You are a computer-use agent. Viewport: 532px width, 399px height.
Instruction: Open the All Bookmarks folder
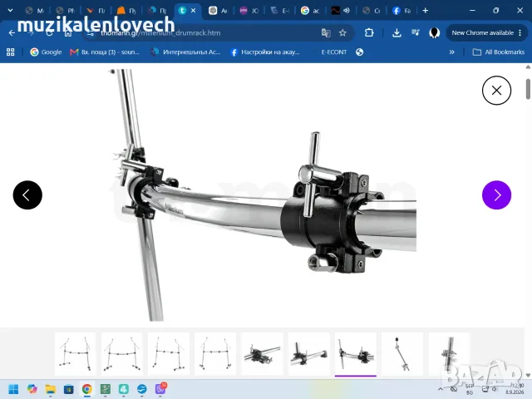pos(499,52)
